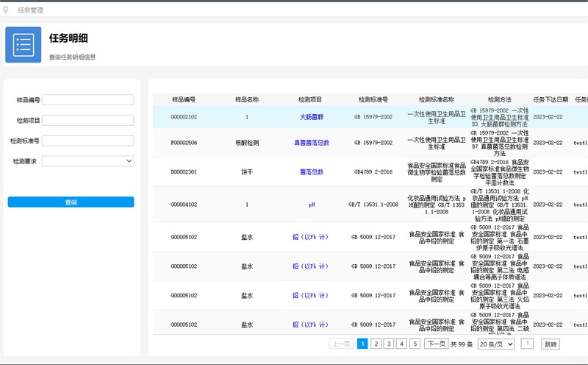Open the 20 条/页 page size dropdown
This screenshot has height=365, width=588.
(496, 344)
